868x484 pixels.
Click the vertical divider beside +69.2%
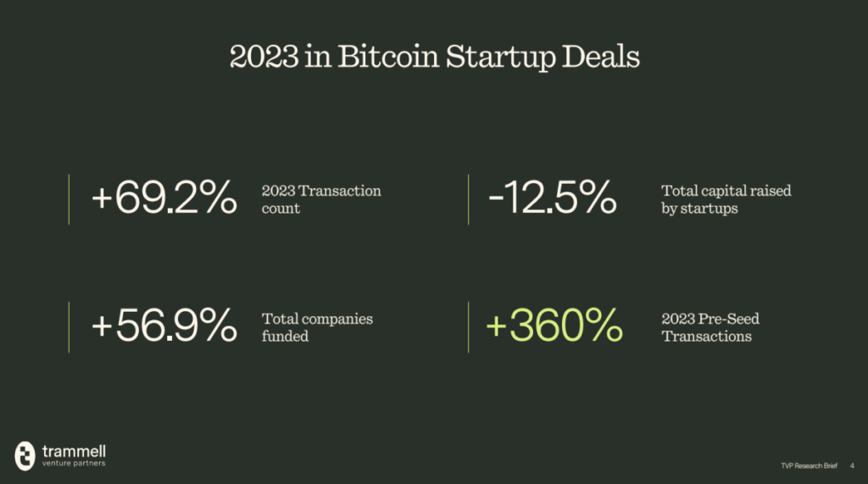pos(69,199)
